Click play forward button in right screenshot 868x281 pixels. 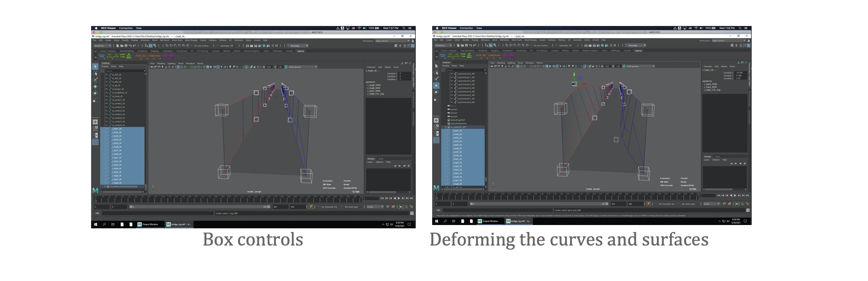pos(735,195)
